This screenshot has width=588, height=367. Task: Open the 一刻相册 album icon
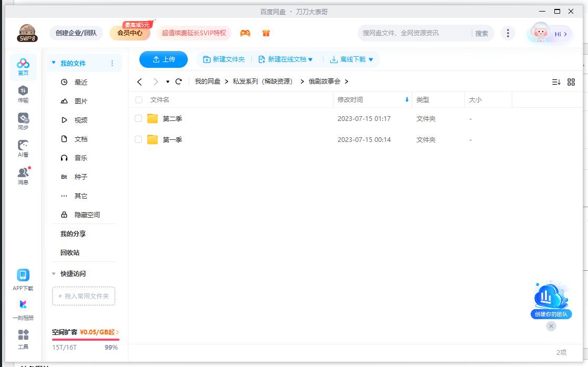click(x=23, y=308)
